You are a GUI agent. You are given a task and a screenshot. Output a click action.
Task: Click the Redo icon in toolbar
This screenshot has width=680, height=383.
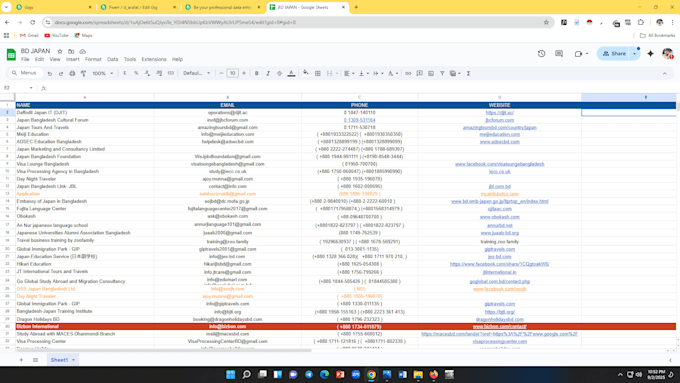coord(61,74)
